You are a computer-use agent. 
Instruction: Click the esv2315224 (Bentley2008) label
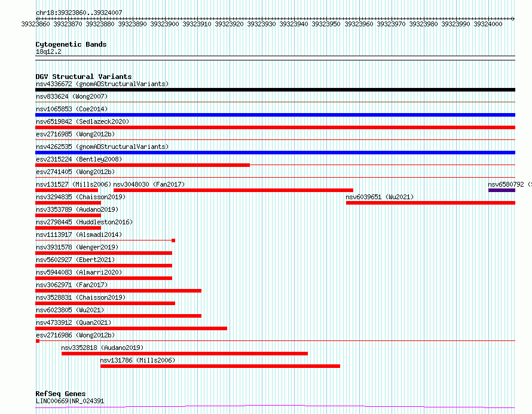point(79,159)
